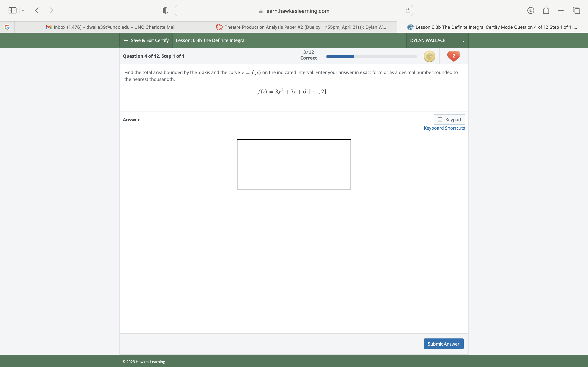Reload the page with refresh icon
This screenshot has width=588, height=367.
tap(408, 11)
